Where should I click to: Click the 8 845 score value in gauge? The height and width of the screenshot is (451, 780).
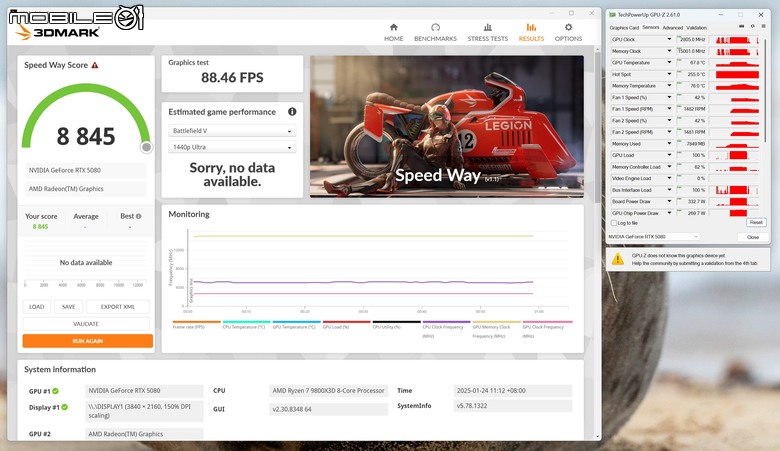coord(86,136)
